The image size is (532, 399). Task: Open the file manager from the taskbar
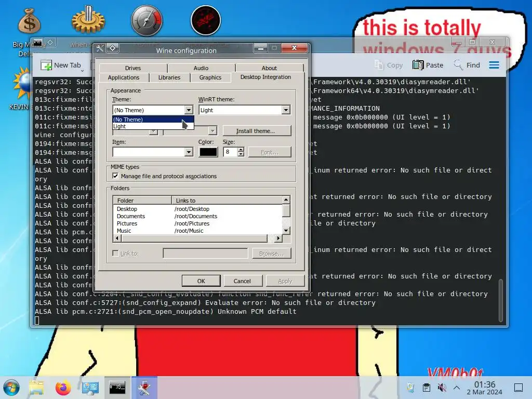tap(36, 388)
